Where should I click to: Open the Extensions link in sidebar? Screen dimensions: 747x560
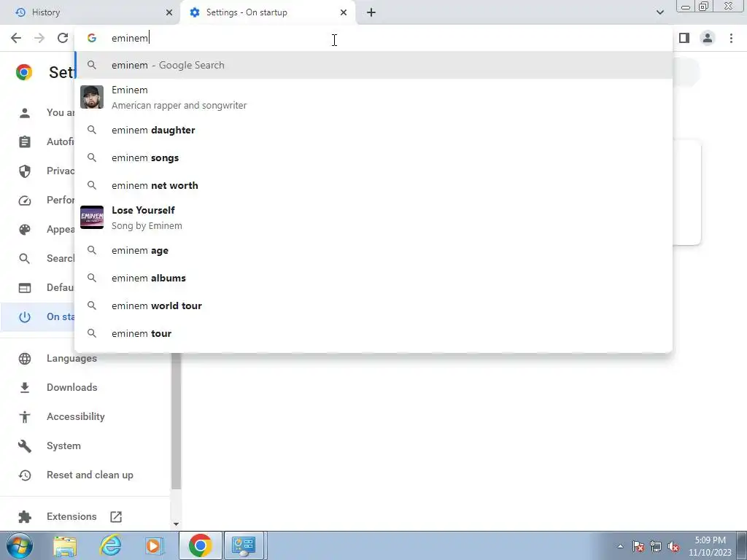pos(71,516)
